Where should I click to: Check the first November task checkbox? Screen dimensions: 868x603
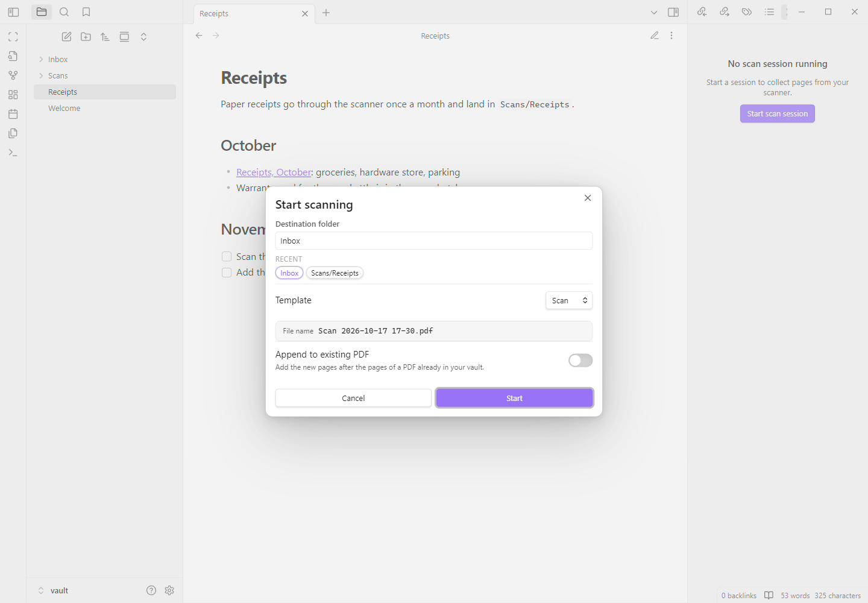pyautogui.click(x=227, y=257)
